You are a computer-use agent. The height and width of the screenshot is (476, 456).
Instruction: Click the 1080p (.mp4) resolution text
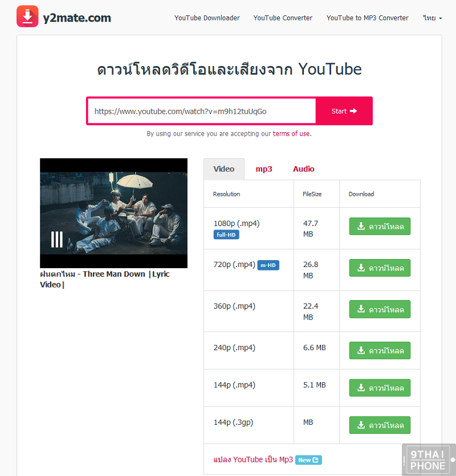coord(237,224)
